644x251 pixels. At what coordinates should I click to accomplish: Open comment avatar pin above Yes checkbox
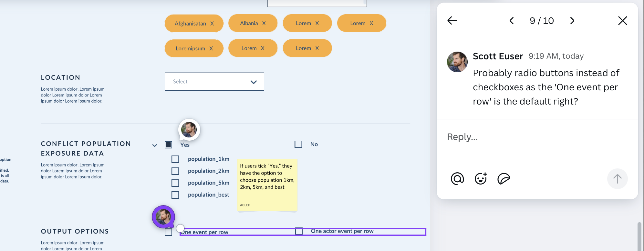(189, 130)
